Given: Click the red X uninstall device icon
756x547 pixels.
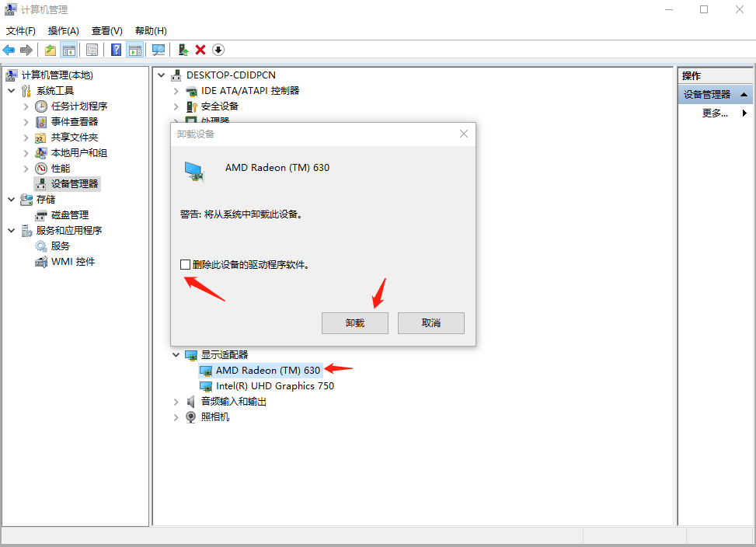Looking at the screenshot, I should (x=200, y=50).
